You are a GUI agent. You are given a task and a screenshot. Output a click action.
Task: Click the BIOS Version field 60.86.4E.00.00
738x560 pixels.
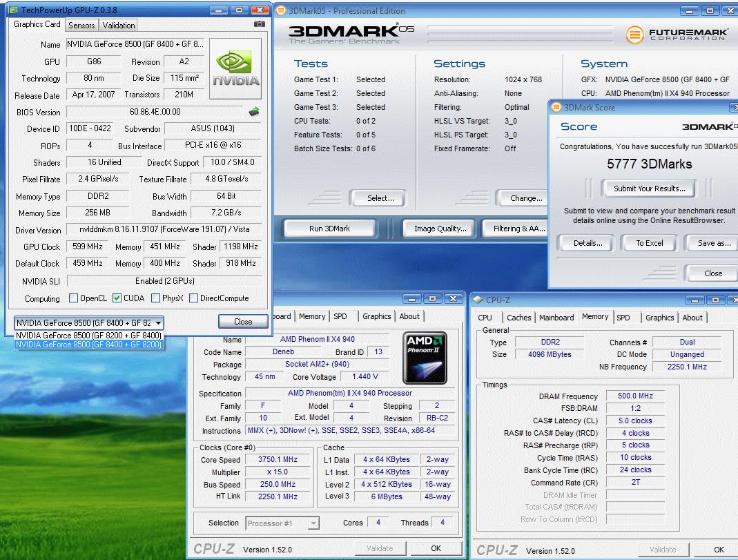pyautogui.click(x=155, y=112)
